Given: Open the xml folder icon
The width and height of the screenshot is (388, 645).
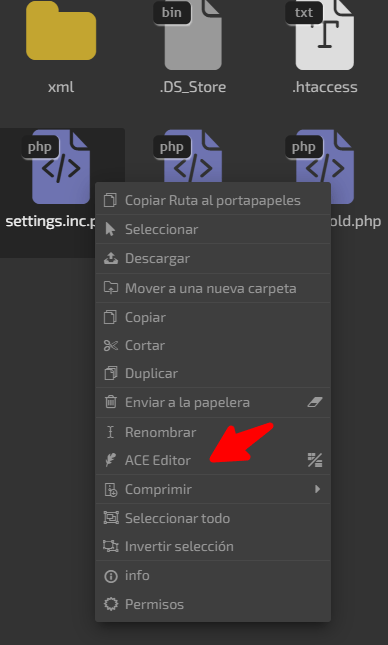Looking at the screenshot, I should click(61, 31).
